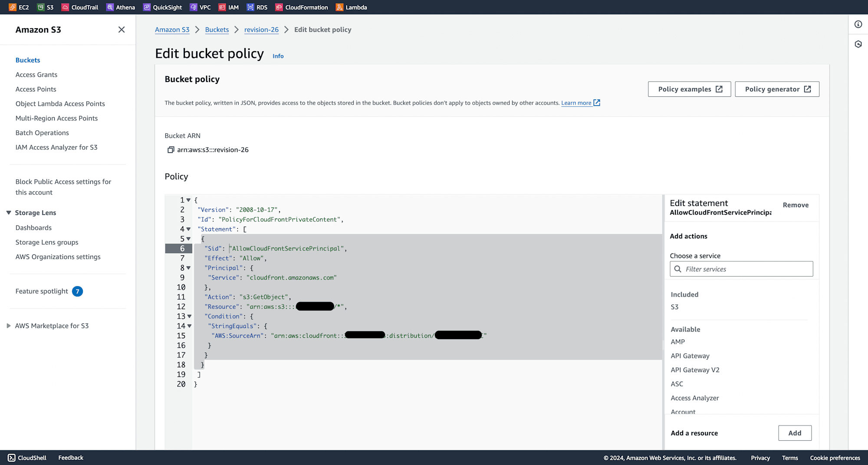Open the Policy generator button

tap(777, 89)
